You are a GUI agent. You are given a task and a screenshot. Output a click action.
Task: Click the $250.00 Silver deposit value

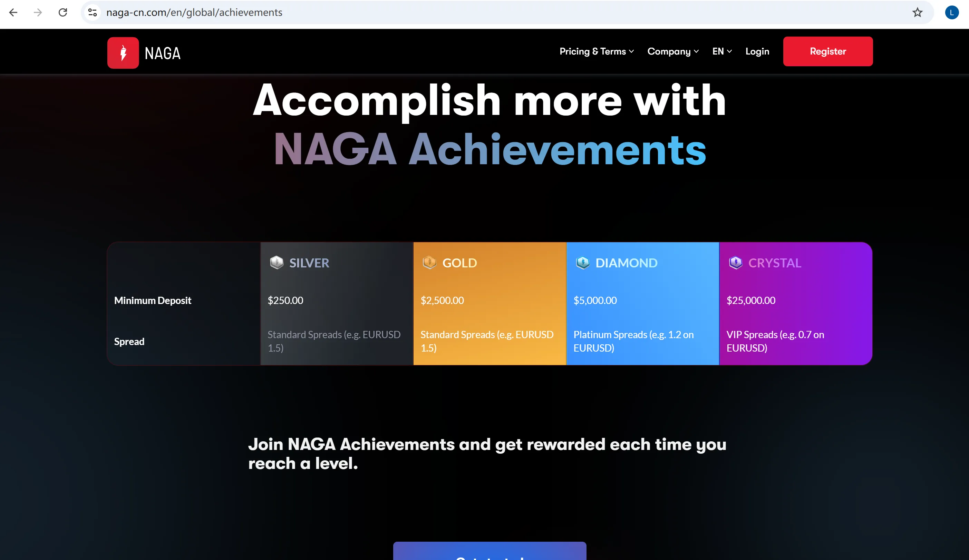tap(285, 300)
